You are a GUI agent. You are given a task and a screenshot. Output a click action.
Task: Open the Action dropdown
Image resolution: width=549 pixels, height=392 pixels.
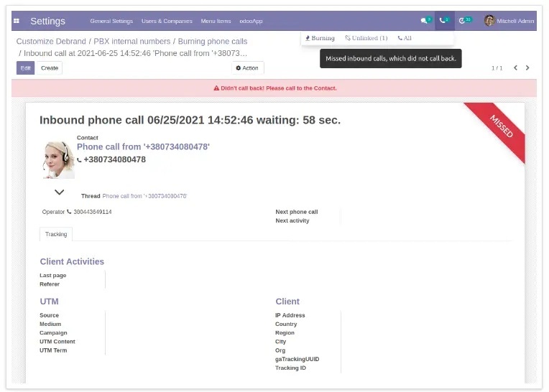point(247,68)
